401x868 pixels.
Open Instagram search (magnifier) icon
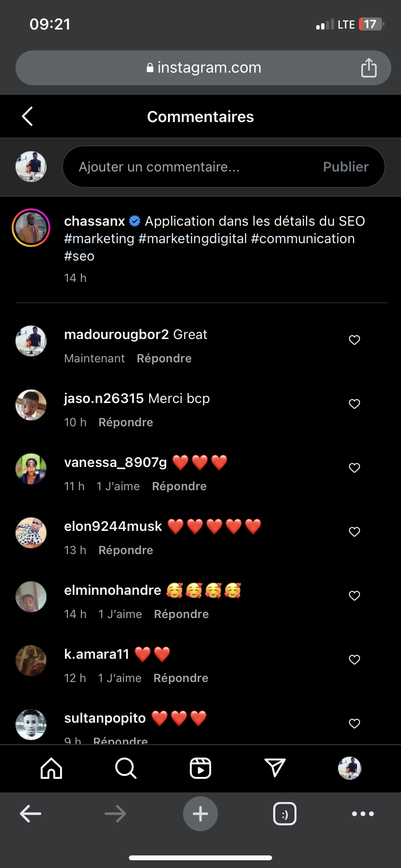tap(126, 768)
